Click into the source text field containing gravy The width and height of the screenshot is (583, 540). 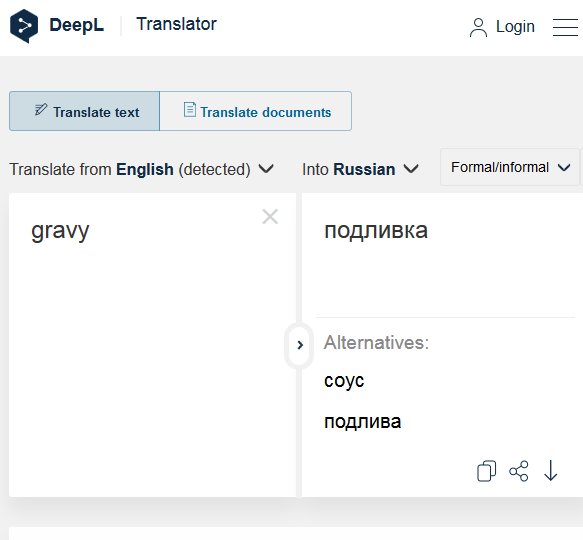click(152, 345)
